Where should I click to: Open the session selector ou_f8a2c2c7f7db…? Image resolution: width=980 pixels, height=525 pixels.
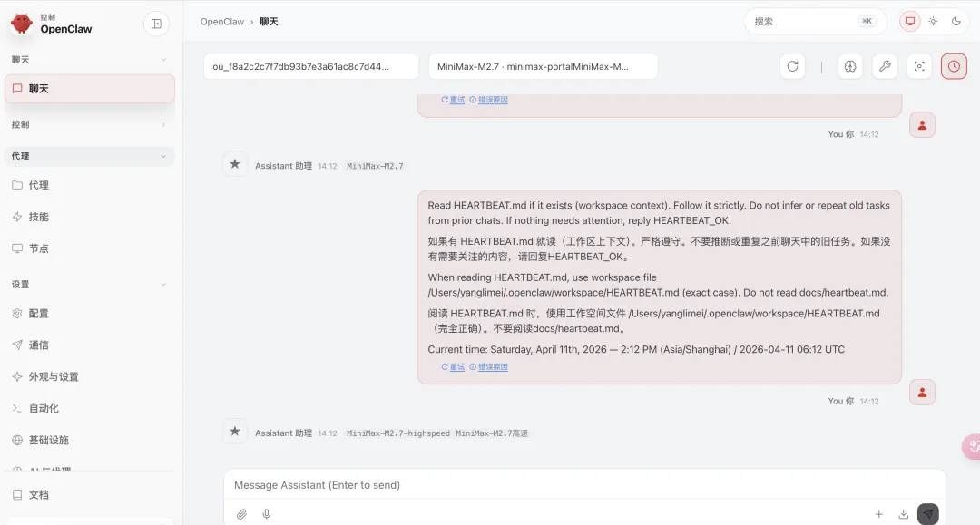tap(310, 66)
